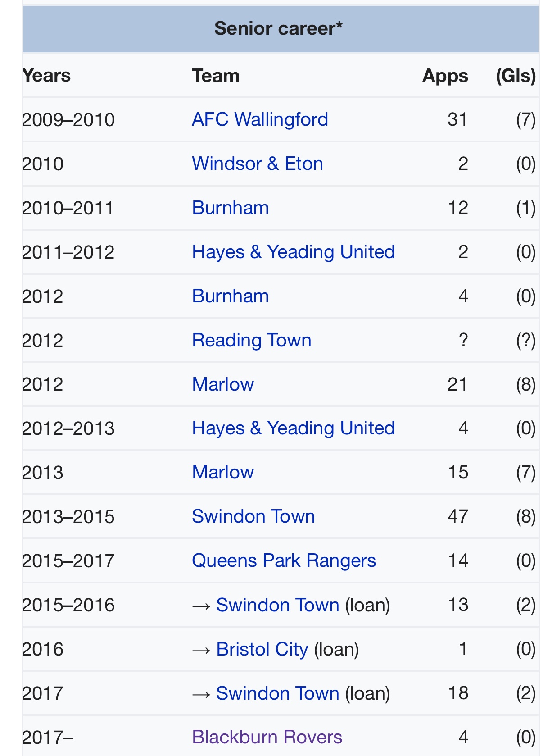Open Swindon Town loan link for 2017
This screenshot has width=552, height=756.
point(277,693)
